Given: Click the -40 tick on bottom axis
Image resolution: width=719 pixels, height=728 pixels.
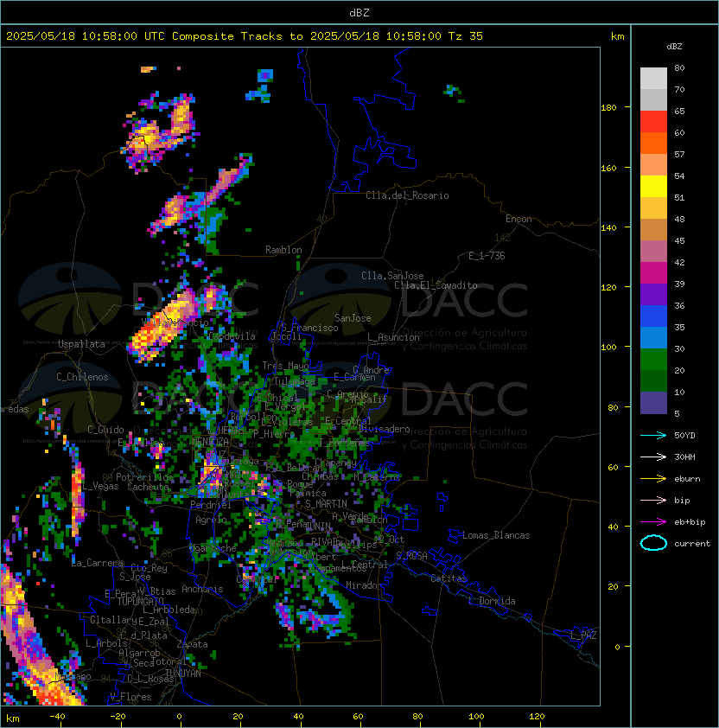Looking at the screenshot, I should pos(58,717).
